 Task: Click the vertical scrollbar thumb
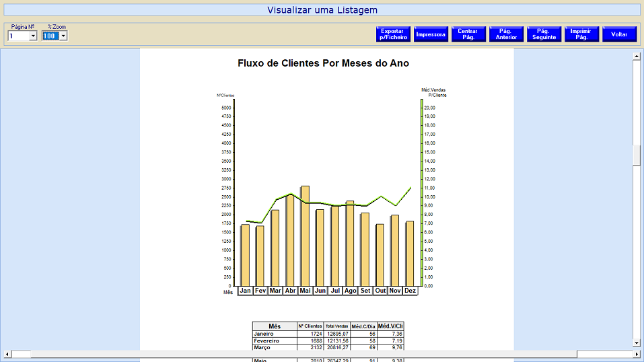637,155
